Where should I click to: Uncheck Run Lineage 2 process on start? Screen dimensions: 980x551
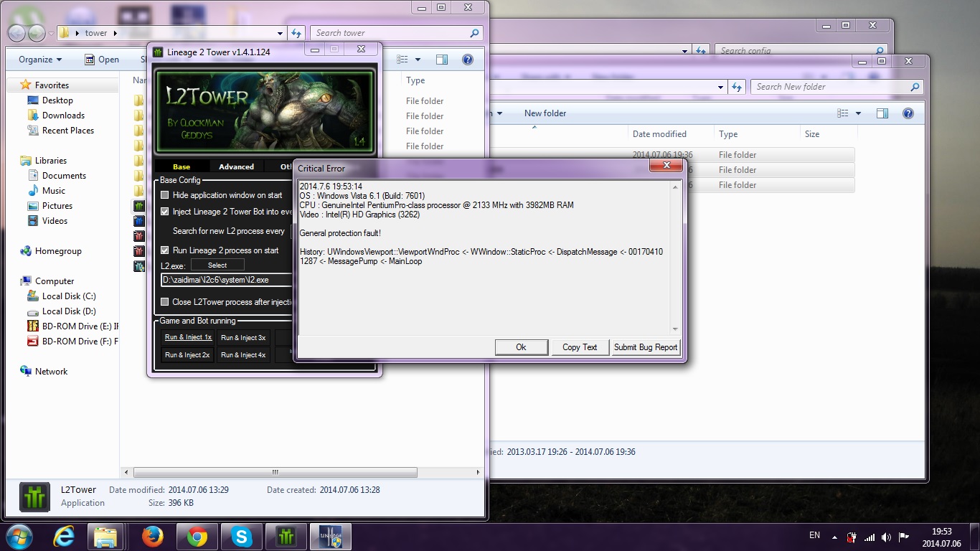click(165, 250)
